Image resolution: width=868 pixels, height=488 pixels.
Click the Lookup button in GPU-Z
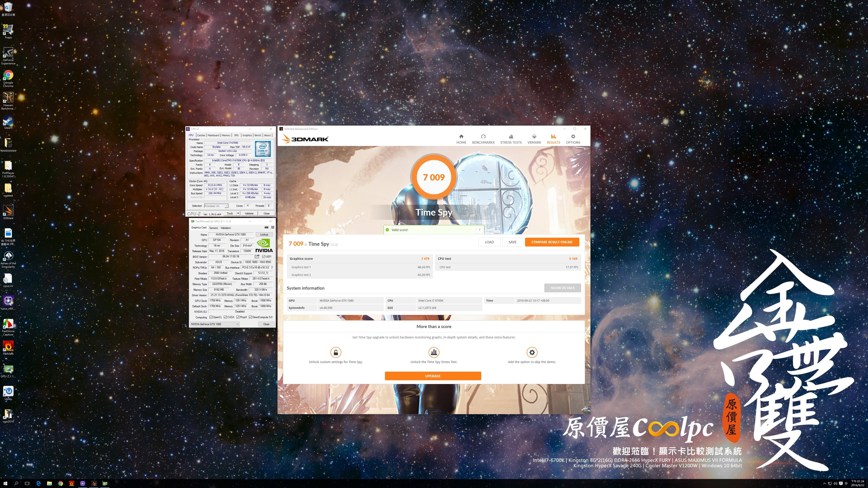click(x=264, y=235)
